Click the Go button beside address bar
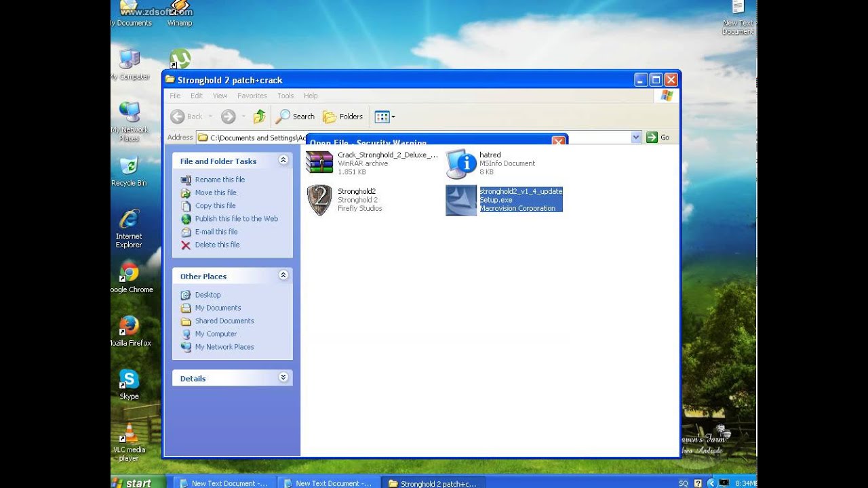Screen dimensions: 868x488 tap(658, 138)
